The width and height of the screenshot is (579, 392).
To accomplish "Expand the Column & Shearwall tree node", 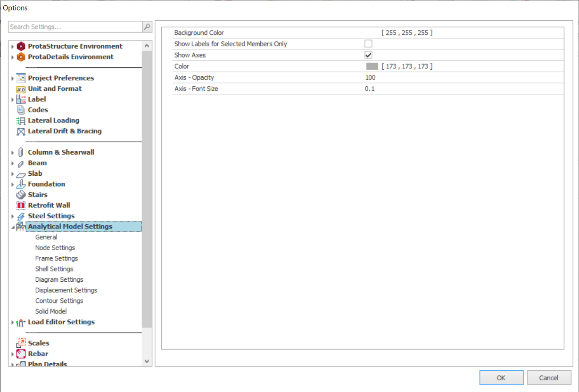I will tap(13, 153).
